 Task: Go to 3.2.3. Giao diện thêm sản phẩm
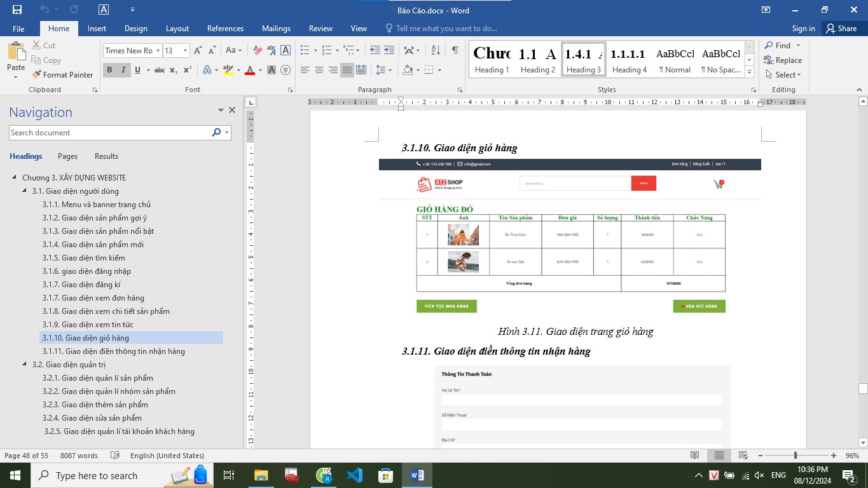pos(95,405)
